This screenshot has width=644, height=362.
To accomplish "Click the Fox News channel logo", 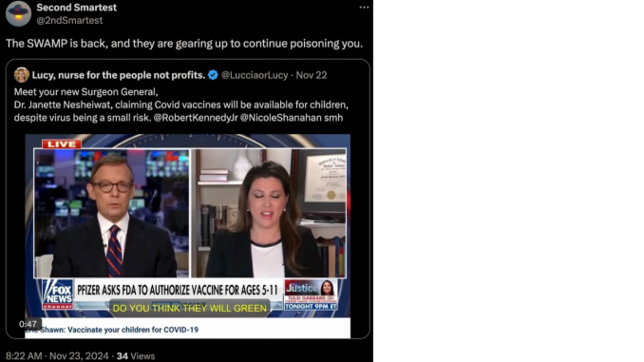I will click(x=58, y=294).
